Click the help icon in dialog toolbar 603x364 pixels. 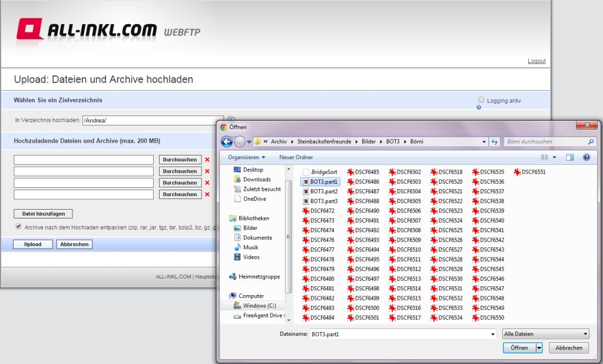[586, 158]
